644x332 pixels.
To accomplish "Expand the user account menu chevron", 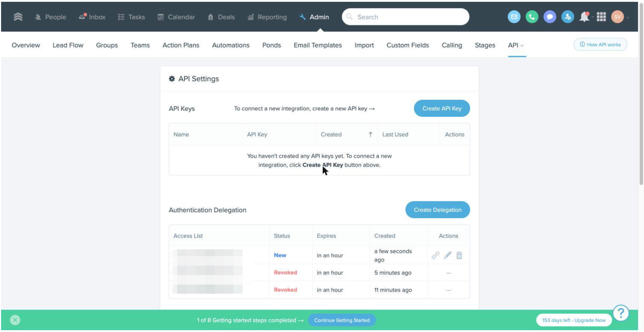I will pos(628,17).
